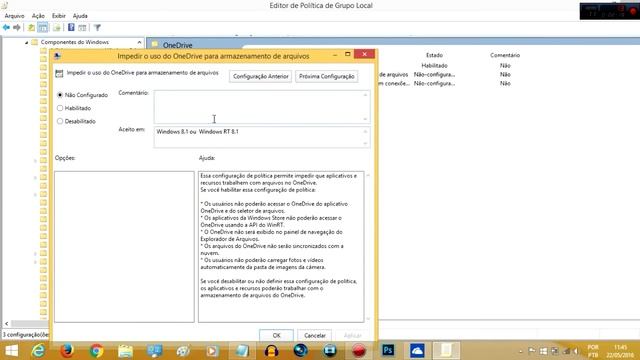Screen dimensions: 640x360
Task: Click the OneDrive header in details pane
Action: (x=178, y=45)
